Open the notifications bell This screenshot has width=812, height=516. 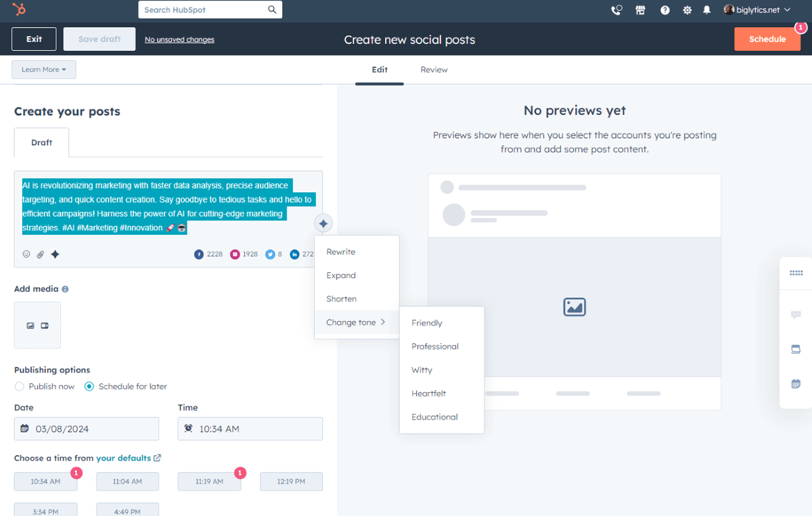[x=707, y=10]
